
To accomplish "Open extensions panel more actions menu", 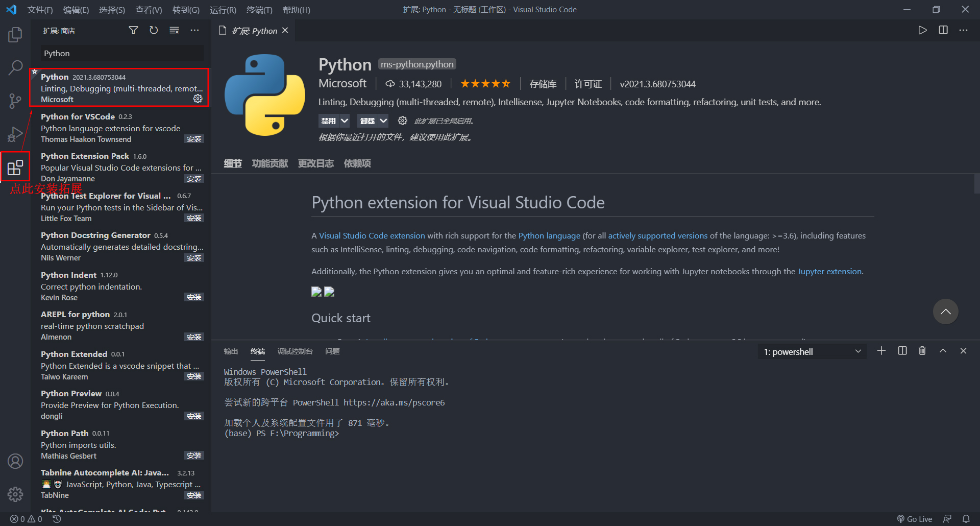I will pos(194,31).
